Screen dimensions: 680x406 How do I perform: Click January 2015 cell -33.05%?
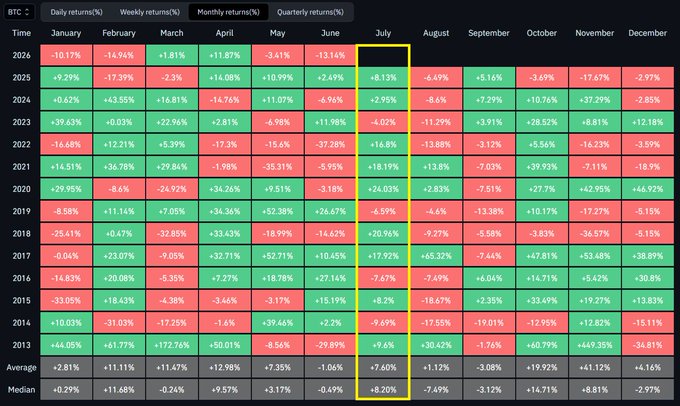[x=66, y=300]
